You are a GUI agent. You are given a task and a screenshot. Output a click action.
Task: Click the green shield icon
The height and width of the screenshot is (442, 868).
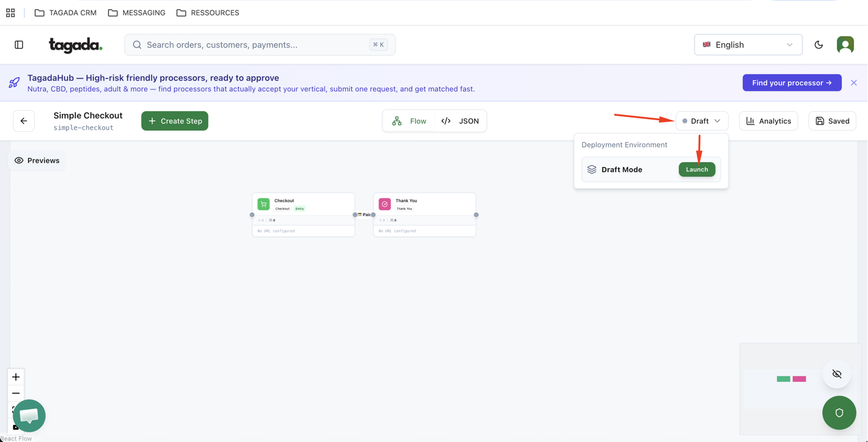839,413
